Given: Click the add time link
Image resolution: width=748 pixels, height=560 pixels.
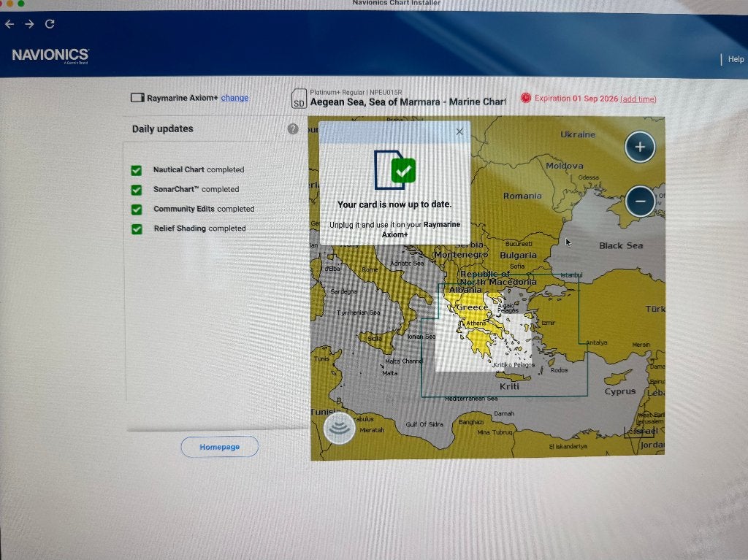Looking at the screenshot, I should point(638,99).
